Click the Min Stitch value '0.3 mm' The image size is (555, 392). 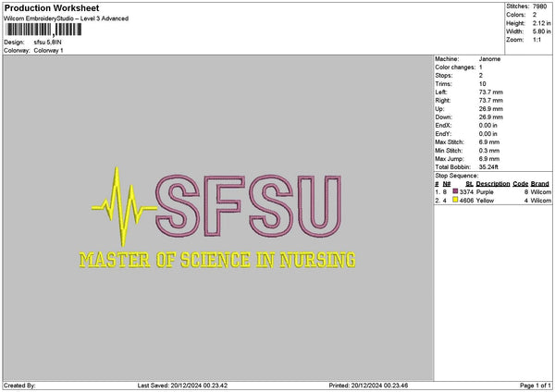click(x=489, y=151)
